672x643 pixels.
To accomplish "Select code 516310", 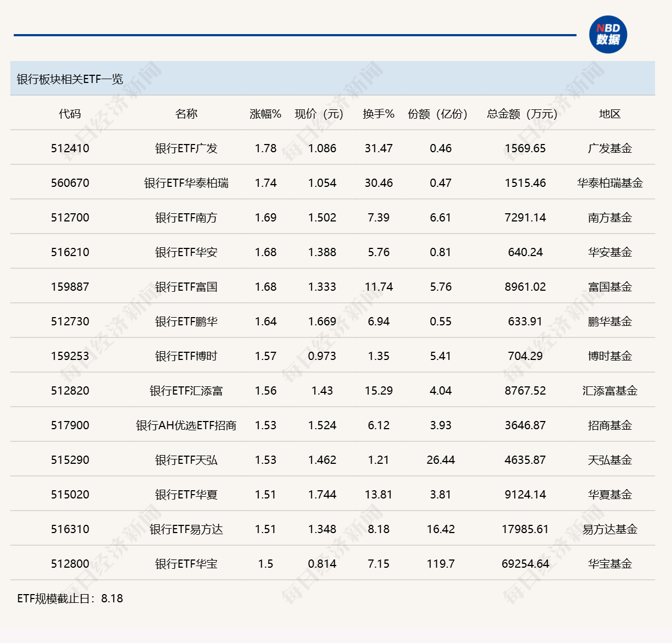I will coord(70,529).
